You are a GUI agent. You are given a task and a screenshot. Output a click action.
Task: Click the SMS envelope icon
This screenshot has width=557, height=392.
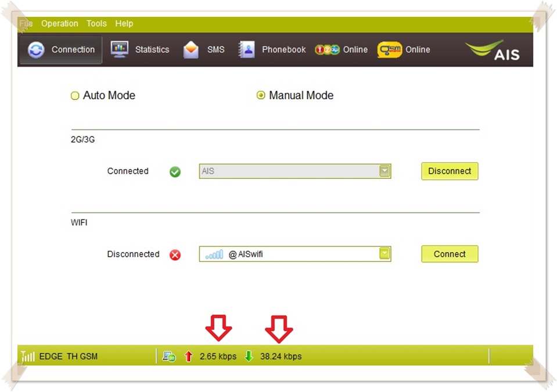pos(191,49)
